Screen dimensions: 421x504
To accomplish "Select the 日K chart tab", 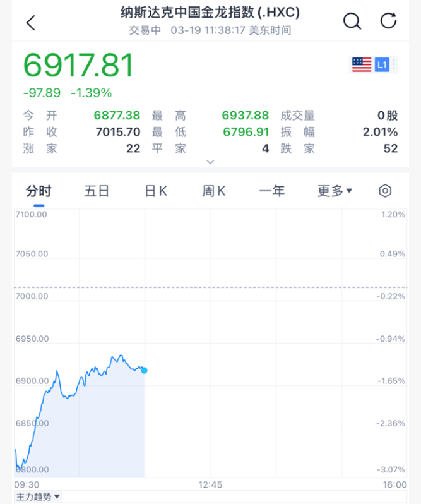I will (x=155, y=191).
